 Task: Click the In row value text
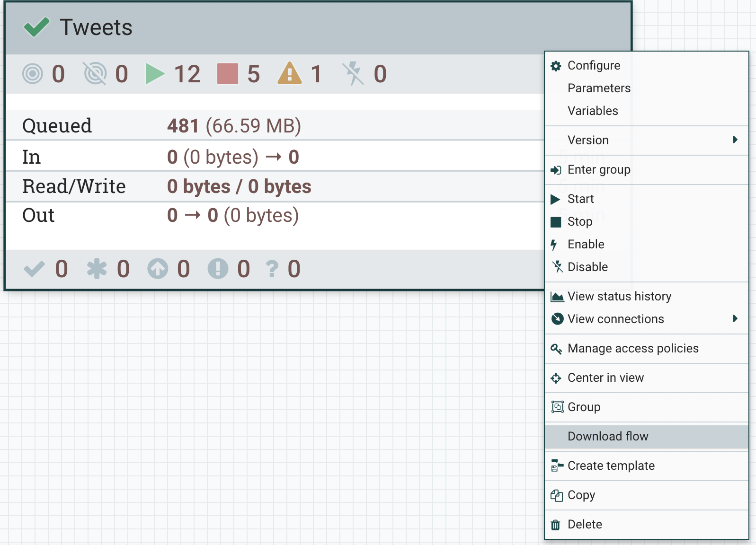pyautogui.click(x=233, y=157)
